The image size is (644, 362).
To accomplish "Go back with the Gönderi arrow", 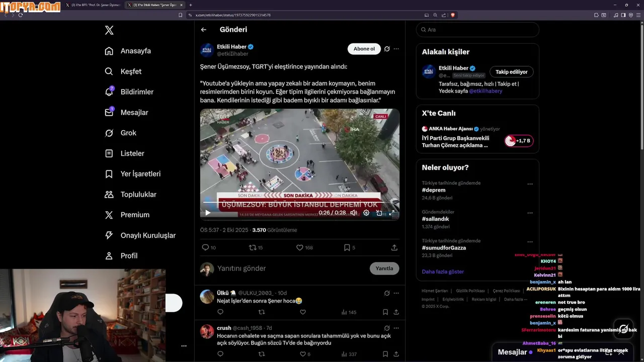I will pyautogui.click(x=203, y=30).
